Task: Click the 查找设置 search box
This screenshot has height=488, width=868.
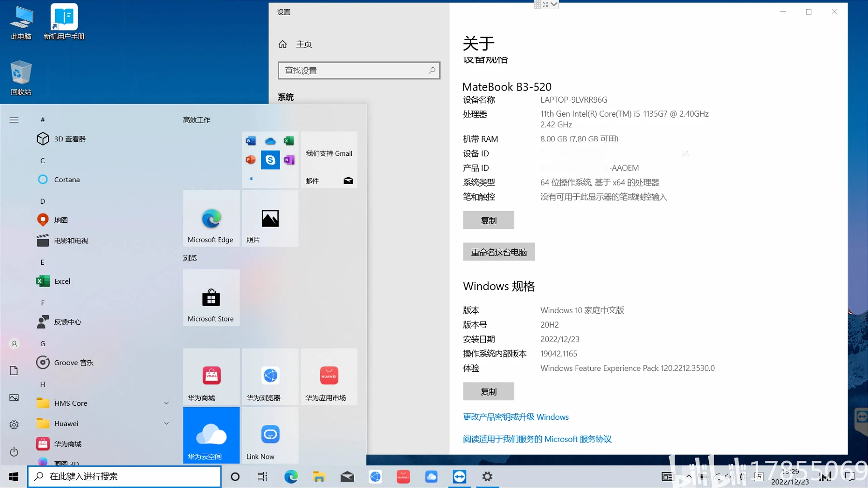Action: coord(359,70)
